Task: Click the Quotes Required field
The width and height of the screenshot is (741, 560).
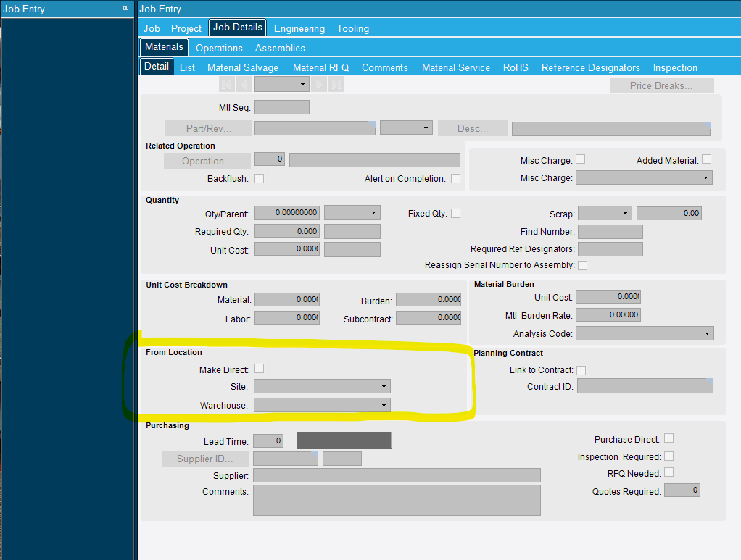Action: [x=682, y=490]
